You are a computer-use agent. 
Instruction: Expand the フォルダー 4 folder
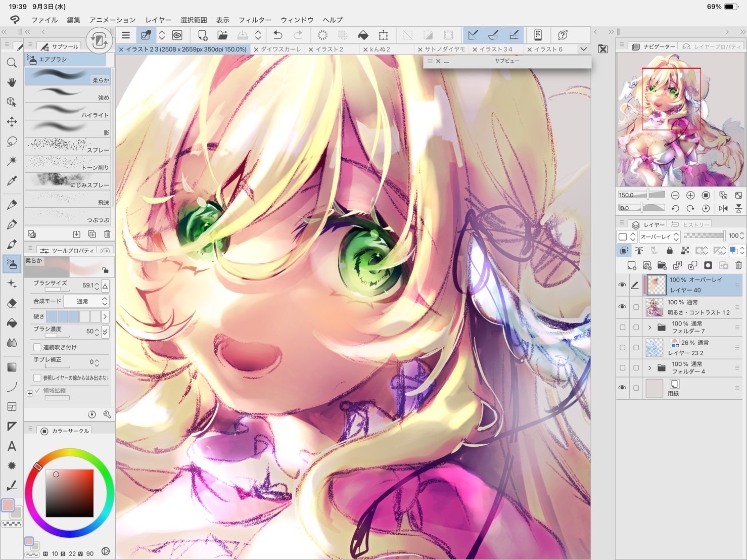(649, 368)
